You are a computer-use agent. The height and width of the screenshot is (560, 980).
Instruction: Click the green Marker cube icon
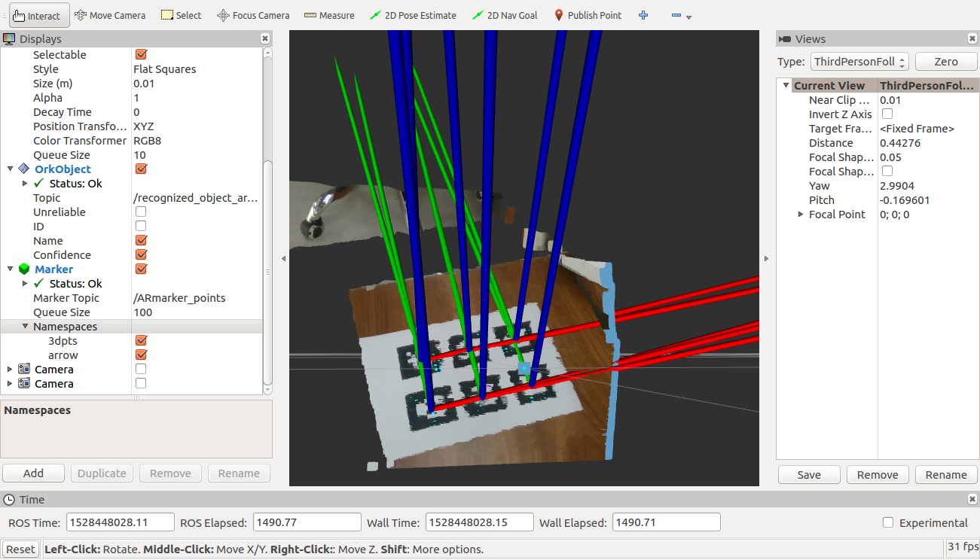coord(24,269)
